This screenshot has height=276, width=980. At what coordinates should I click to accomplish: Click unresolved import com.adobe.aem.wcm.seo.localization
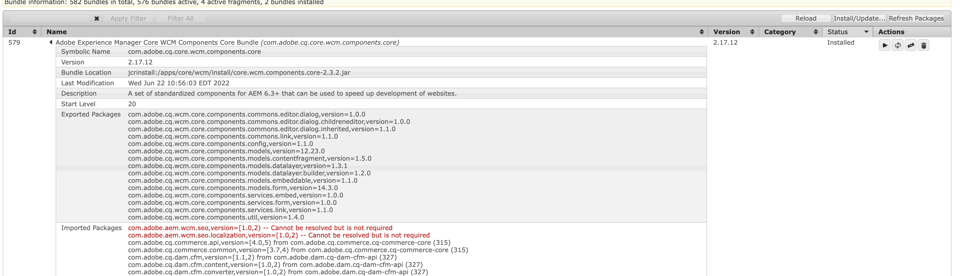[279, 235]
